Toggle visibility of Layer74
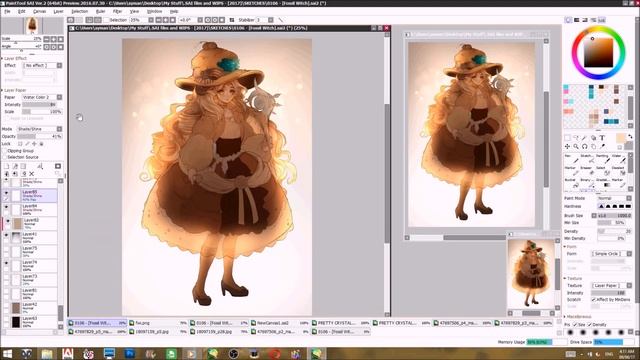The width and height of the screenshot is (640, 360). coord(6,263)
